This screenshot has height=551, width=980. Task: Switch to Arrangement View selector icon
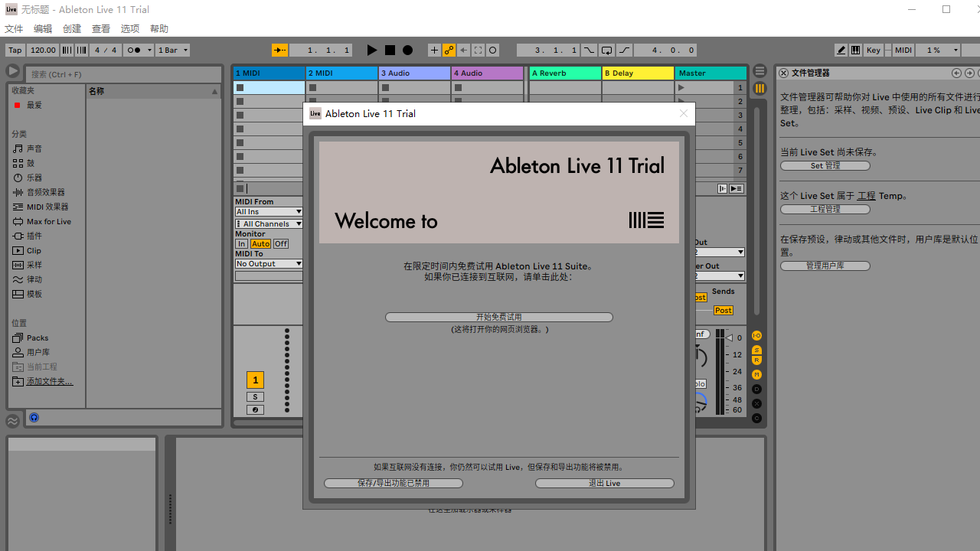[x=759, y=70]
